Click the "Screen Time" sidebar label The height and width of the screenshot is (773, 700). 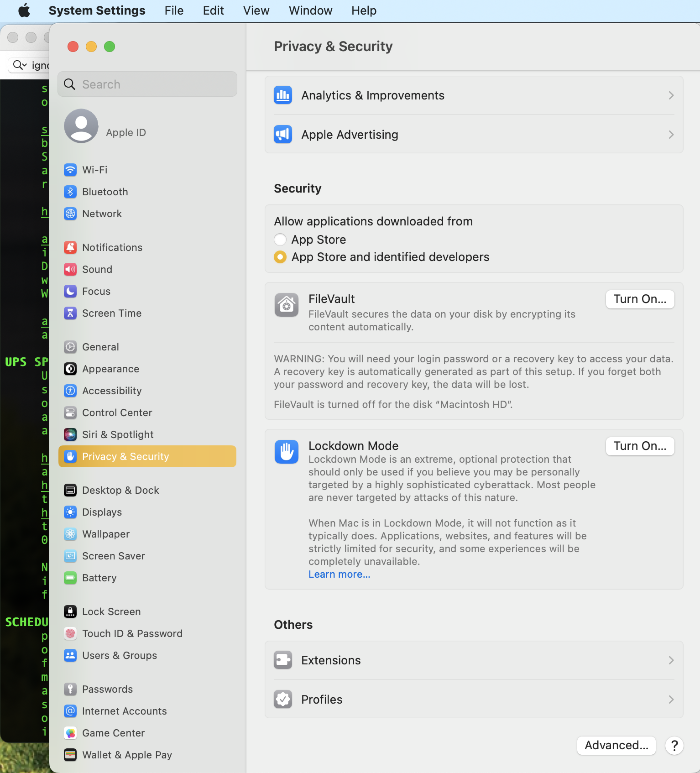(112, 313)
